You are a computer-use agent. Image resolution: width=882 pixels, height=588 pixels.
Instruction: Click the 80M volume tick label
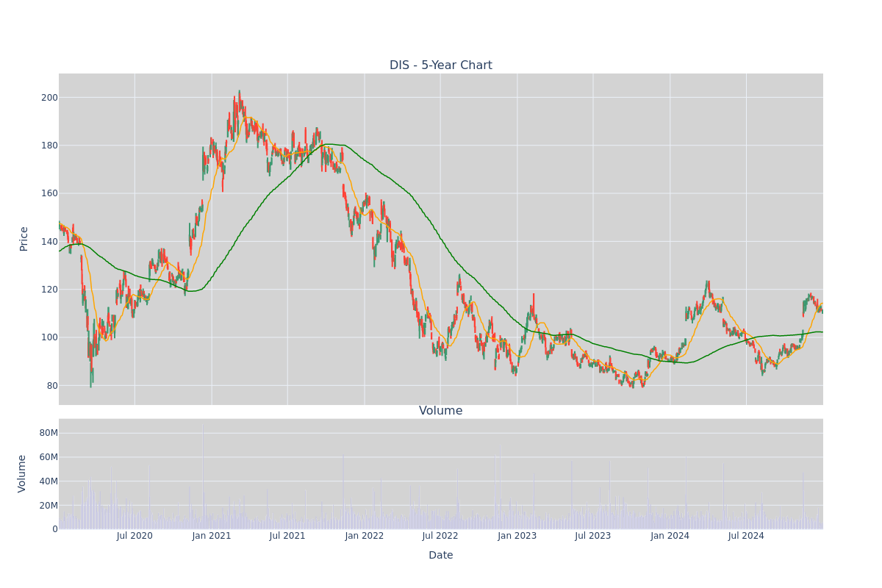click(49, 433)
